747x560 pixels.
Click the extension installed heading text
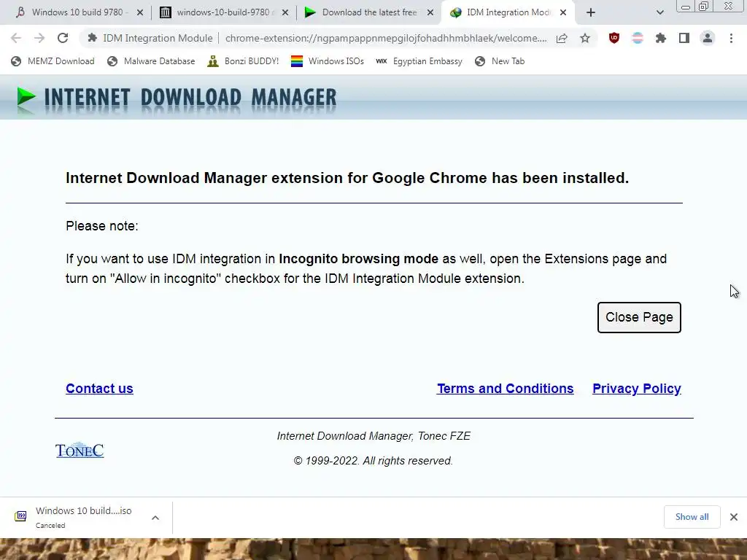[347, 178]
